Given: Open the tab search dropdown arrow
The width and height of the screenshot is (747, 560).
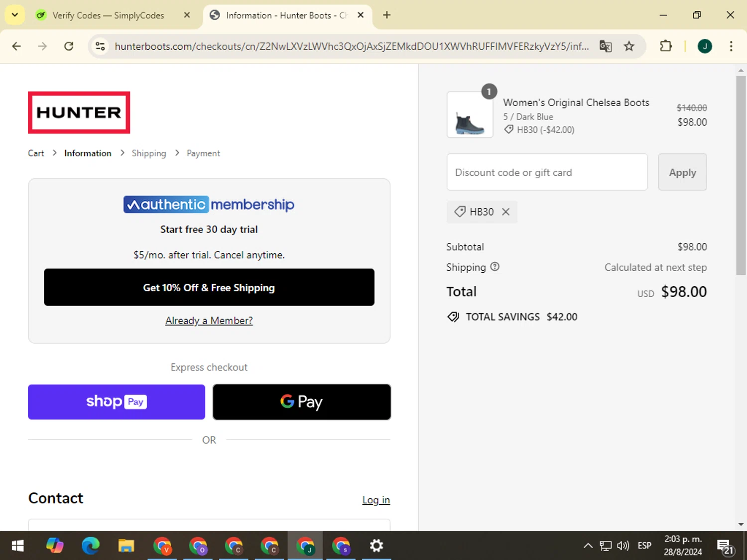Looking at the screenshot, I should [x=15, y=15].
